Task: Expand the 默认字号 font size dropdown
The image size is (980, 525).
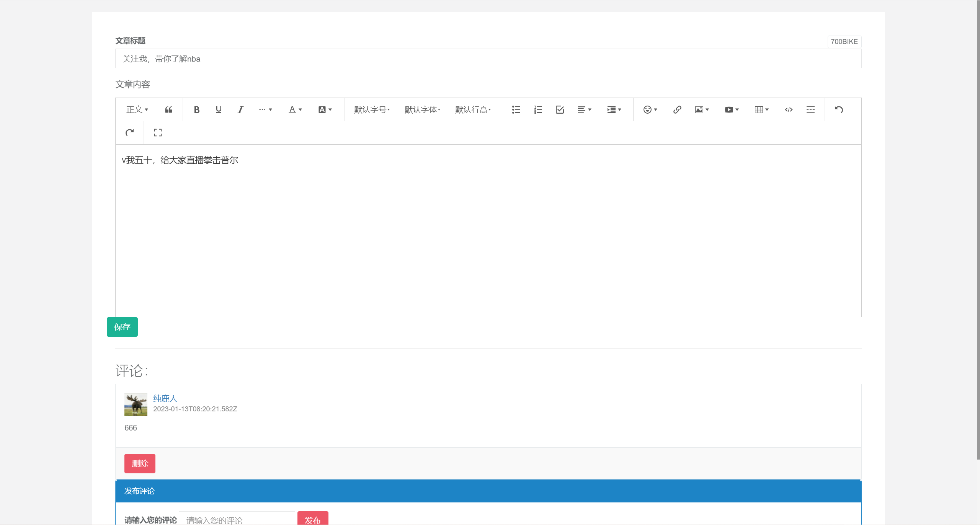Action: [x=372, y=110]
